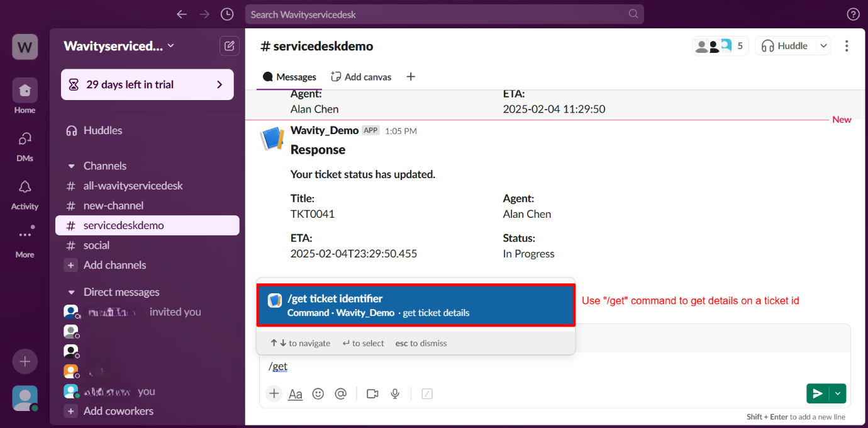Open the 29 days left in trial banner

tap(147, 84)
